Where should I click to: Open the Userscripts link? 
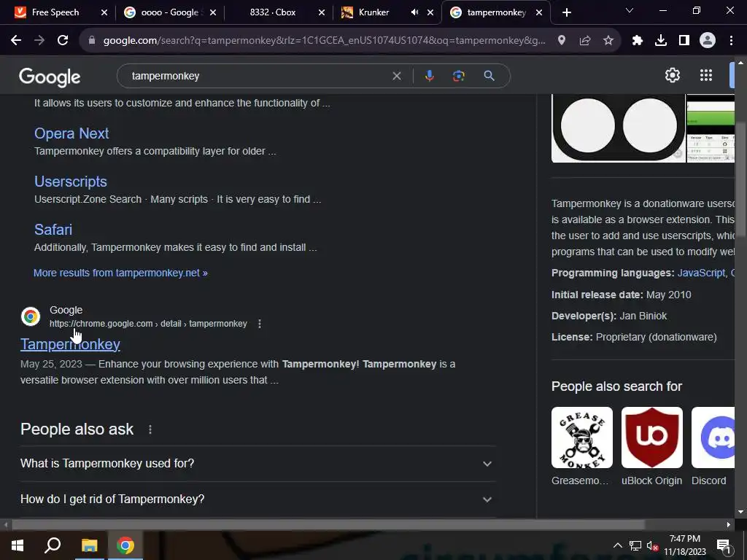click(71, 182)
